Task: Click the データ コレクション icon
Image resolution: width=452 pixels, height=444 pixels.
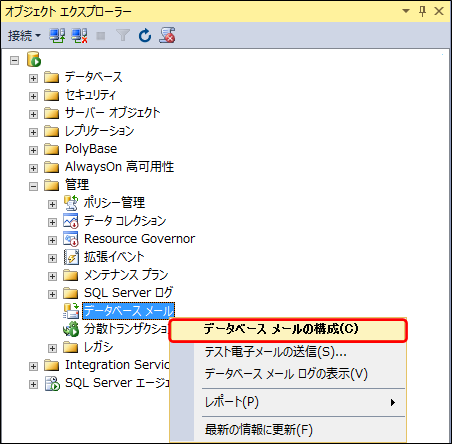Action: point(71,221)
